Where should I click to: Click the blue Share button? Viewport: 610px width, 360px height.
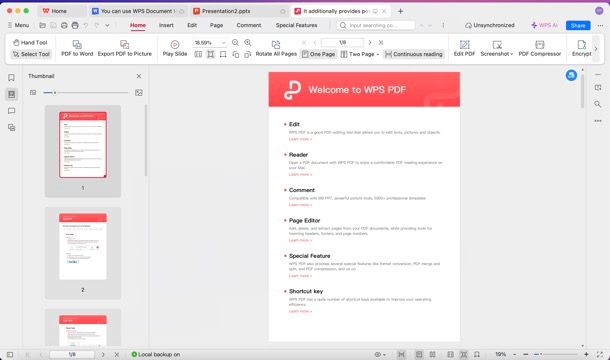(x=578, y=25)
